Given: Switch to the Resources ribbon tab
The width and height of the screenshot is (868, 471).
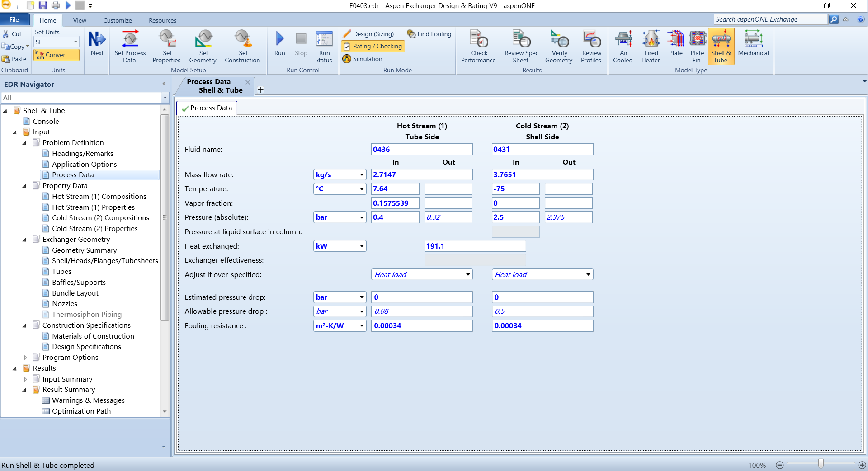Looking at the screenshot, I should [162, 20].
